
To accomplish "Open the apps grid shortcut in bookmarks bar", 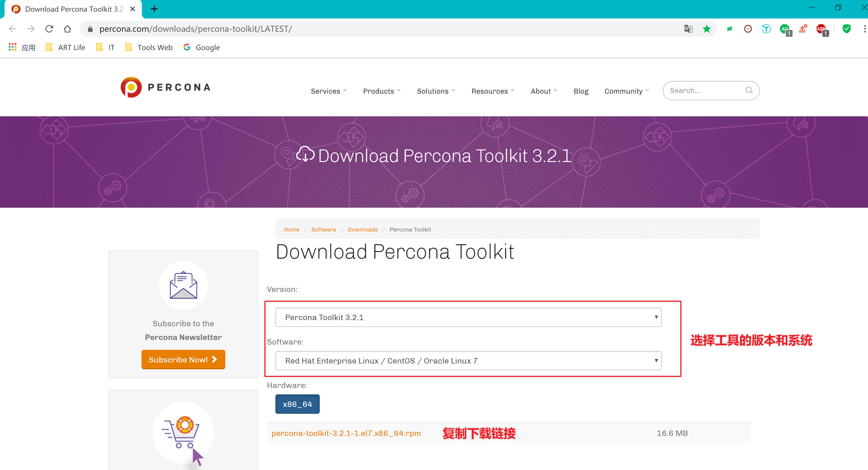I will click(x=13, y=47).
